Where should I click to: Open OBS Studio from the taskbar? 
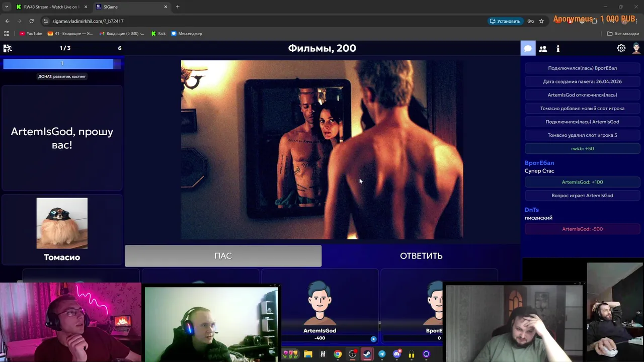pos(353,354)
